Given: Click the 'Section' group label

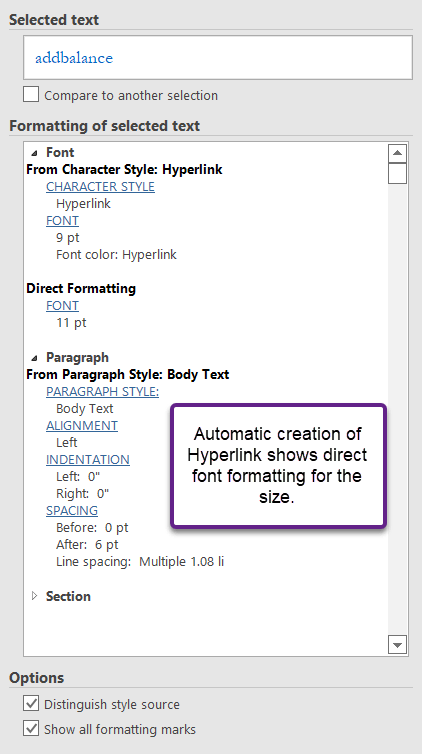Looking at the screenshot, I should point(68,596).
